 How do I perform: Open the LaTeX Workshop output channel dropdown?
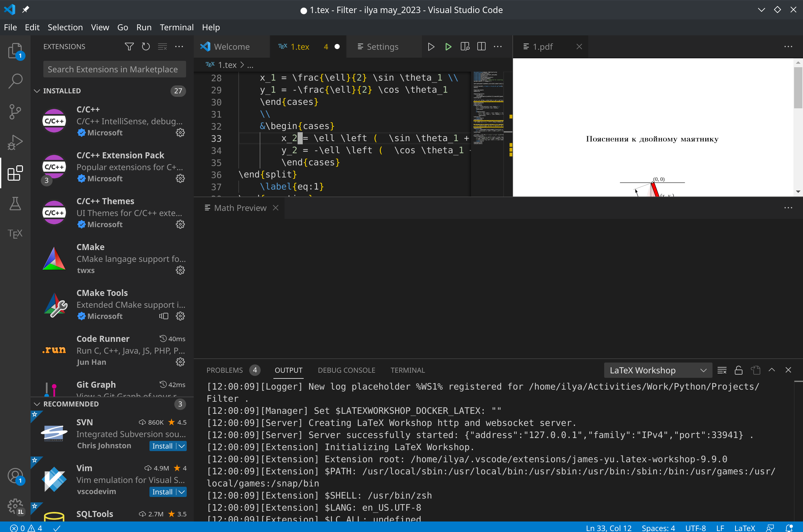[657, 370]
